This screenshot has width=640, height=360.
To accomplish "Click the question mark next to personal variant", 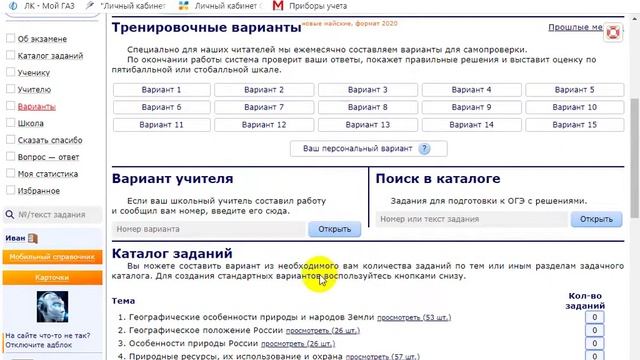I will (424, 149).
